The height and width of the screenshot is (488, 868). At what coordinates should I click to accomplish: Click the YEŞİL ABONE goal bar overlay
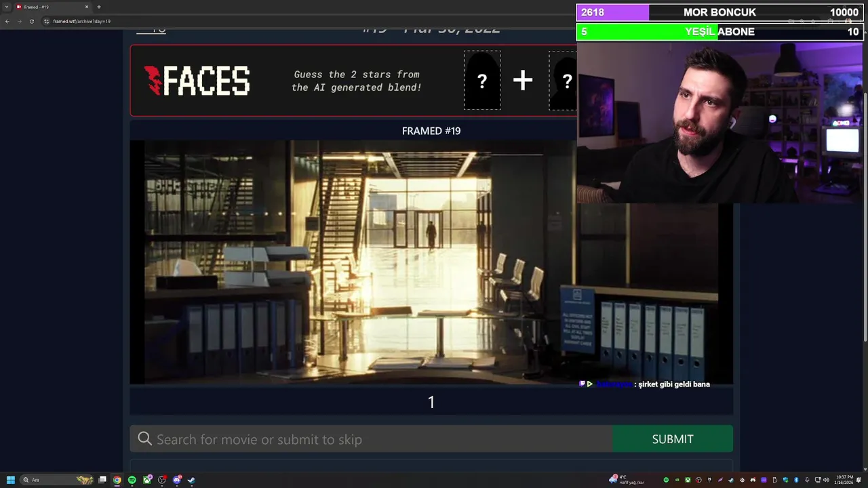point(719,32)
